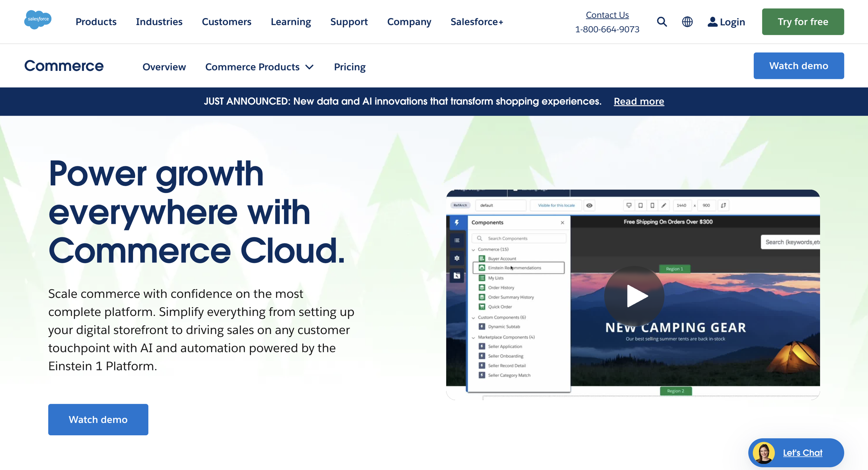The image size is (868, 470).
Task: Click the Login person icon
Action: coord(712,22)
